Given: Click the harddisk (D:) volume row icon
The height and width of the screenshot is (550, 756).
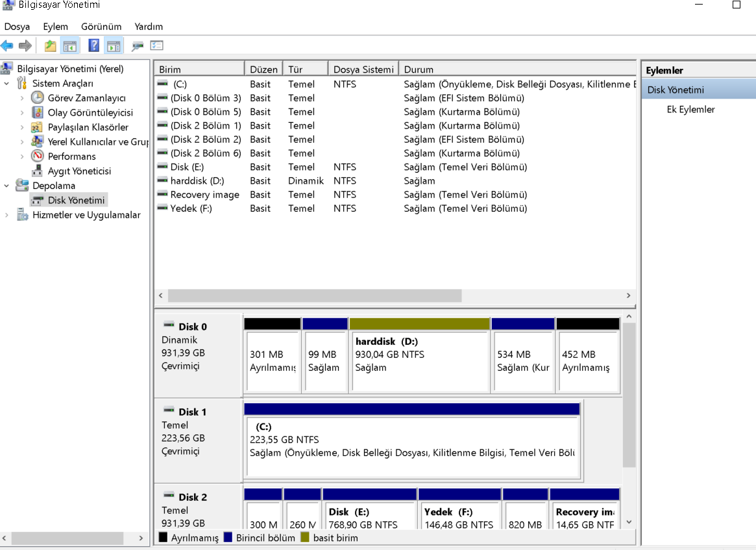Looking at the screenshot, I should click(x=162, y=181).
